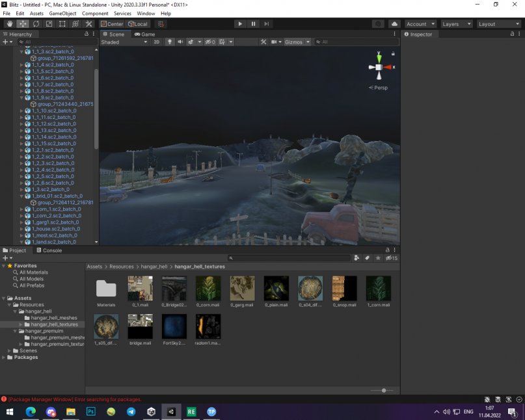
Task: Click hangar_hell in the breadcrumb path
Action: click(155, 267)
